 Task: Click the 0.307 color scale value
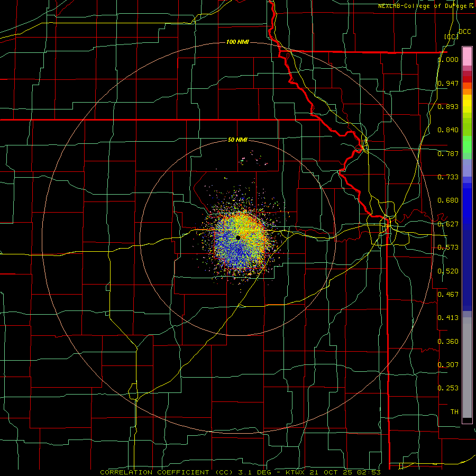(x=448, y=365)
